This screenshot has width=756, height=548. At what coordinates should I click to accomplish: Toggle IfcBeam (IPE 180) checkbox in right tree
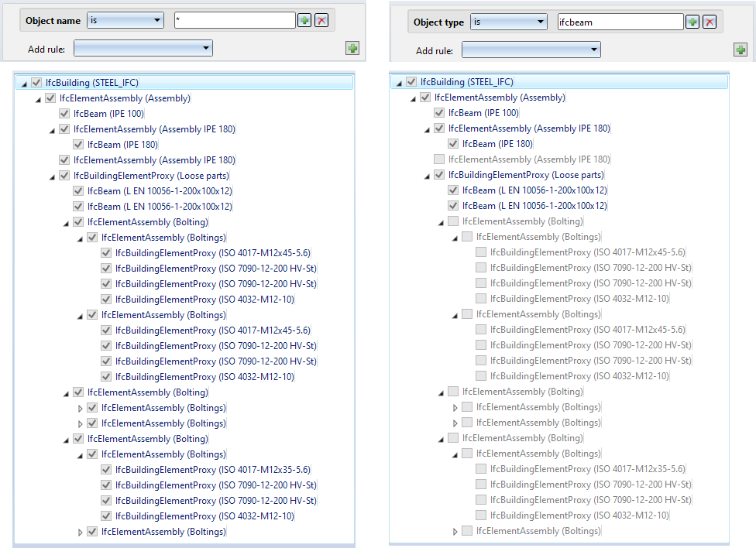[x=453, y=144]
